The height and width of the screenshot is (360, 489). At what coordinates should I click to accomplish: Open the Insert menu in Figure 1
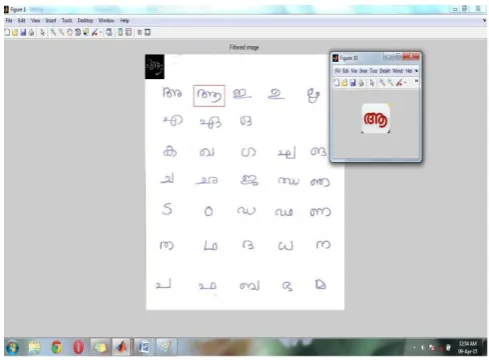(51, 21)
